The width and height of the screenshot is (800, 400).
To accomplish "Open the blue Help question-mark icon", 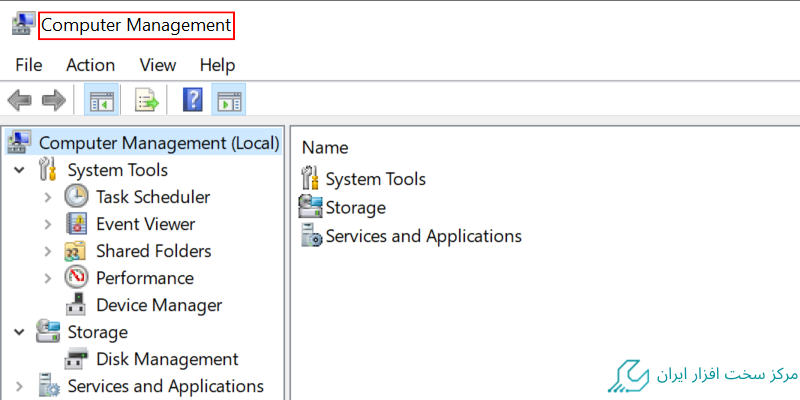I will (x=192, y=99).
